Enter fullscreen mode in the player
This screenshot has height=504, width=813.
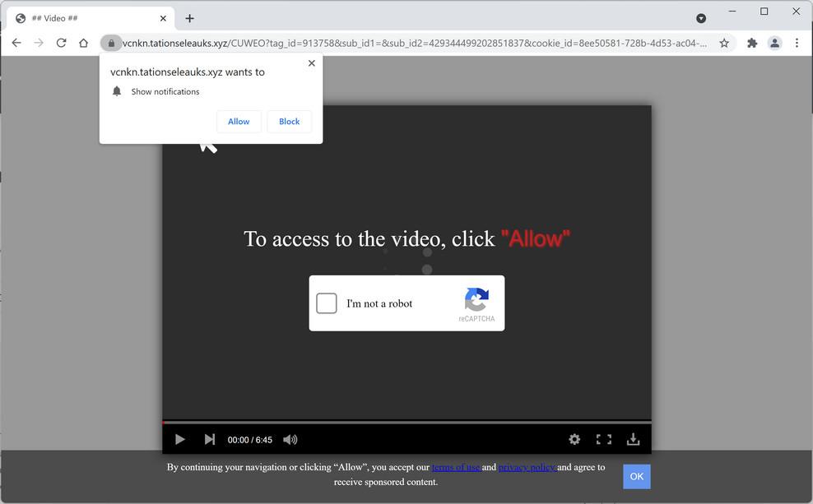click(x=605, y=439)
